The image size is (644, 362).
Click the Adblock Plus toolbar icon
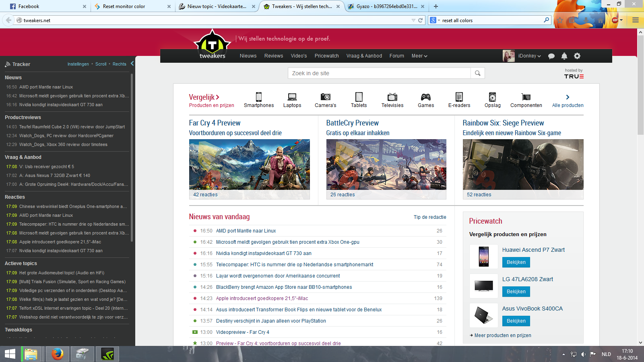click(615, 20)
